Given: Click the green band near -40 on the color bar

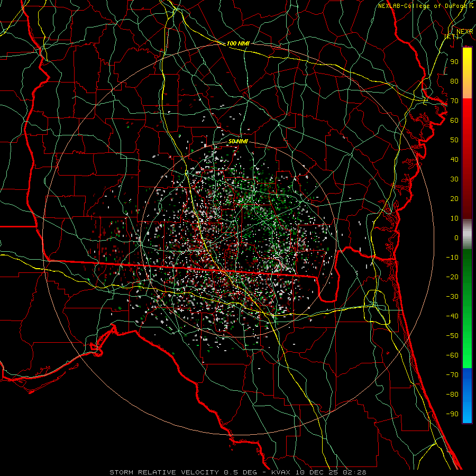Looking at the screenshot, I should coord(467,316).
